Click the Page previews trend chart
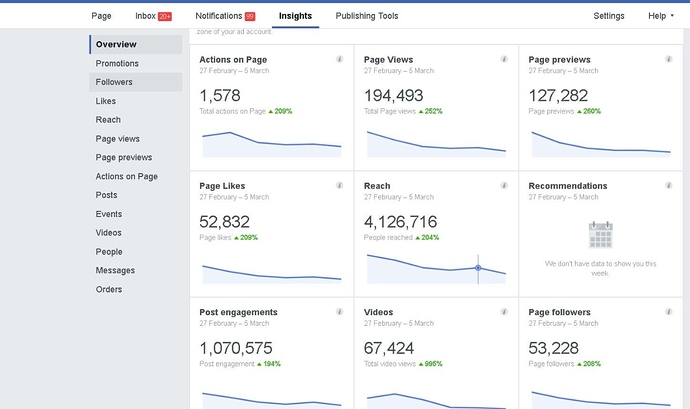This screenshot has height=409, width=690. tap(601, 144)
